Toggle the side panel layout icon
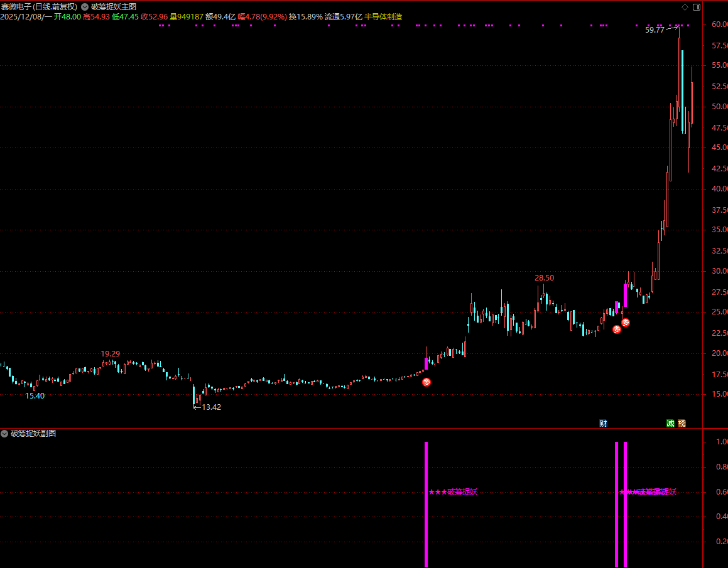Screen dimensions: 728x568 [696, 7]
